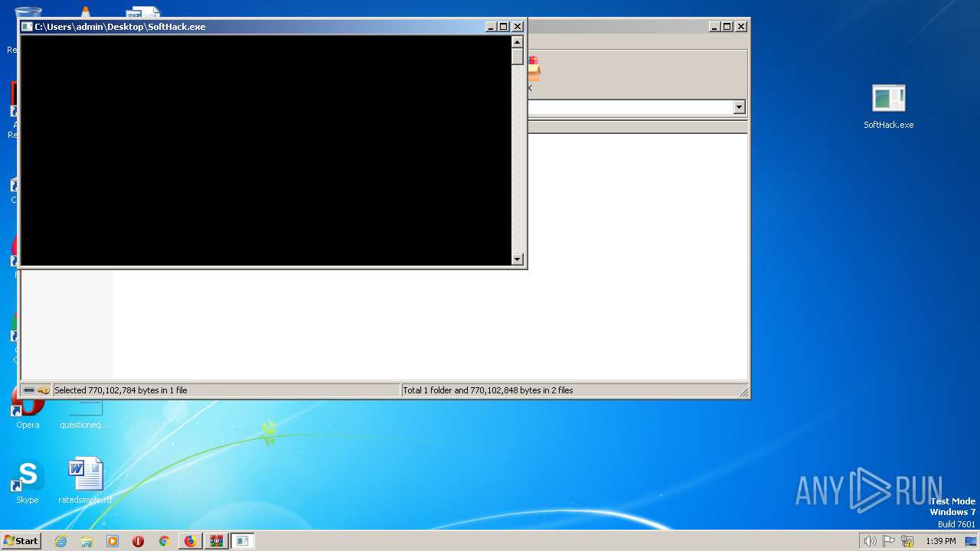Click scroll up arrow in console window
Screen dimensions: 980x551
click(517, 42)
